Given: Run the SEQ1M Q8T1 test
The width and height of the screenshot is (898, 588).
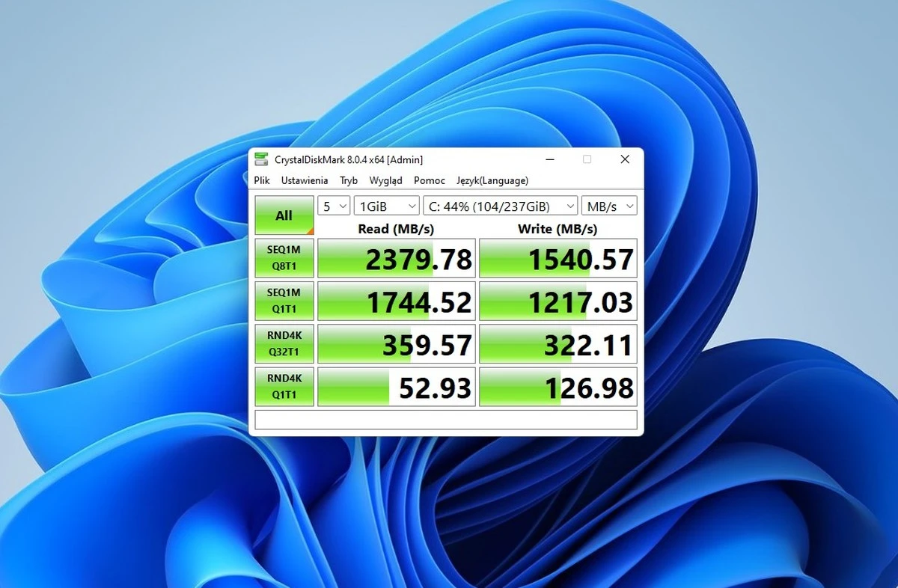Looking at the screenshot, I should (284, 258).
